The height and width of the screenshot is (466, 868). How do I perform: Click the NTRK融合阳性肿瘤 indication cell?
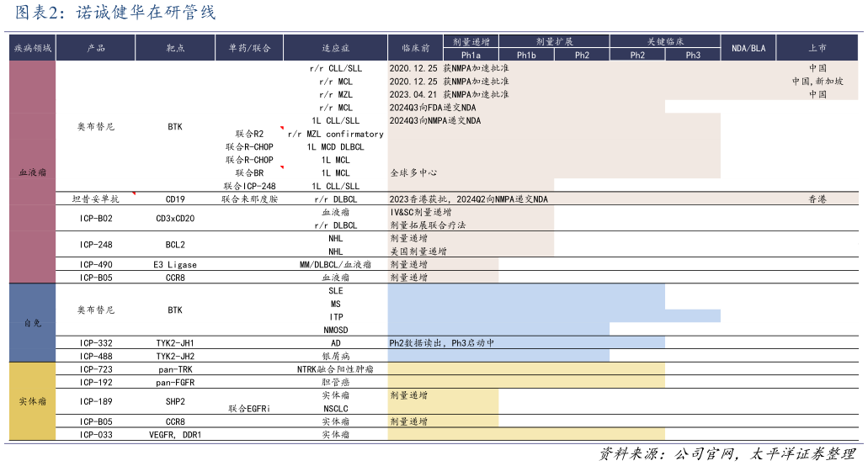[x=335, y=369]
